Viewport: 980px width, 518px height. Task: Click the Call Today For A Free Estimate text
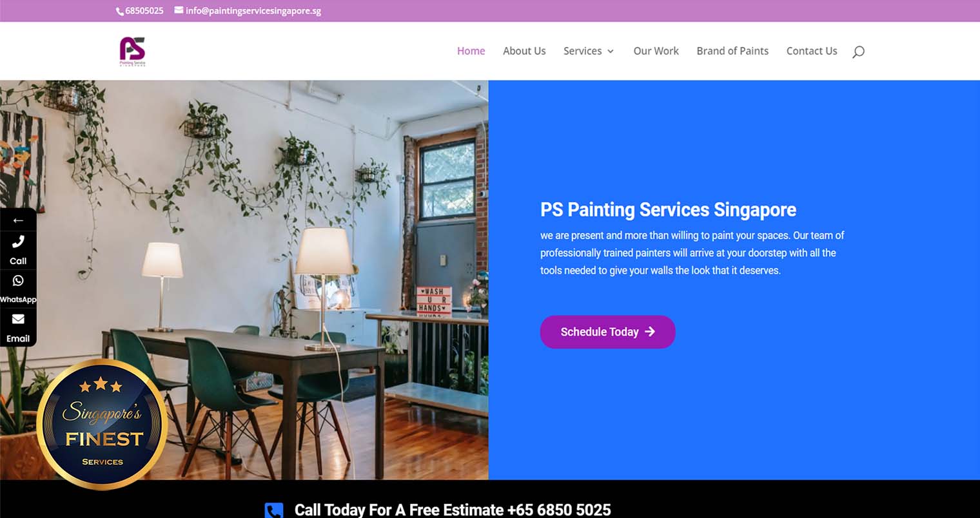point(453,510)
